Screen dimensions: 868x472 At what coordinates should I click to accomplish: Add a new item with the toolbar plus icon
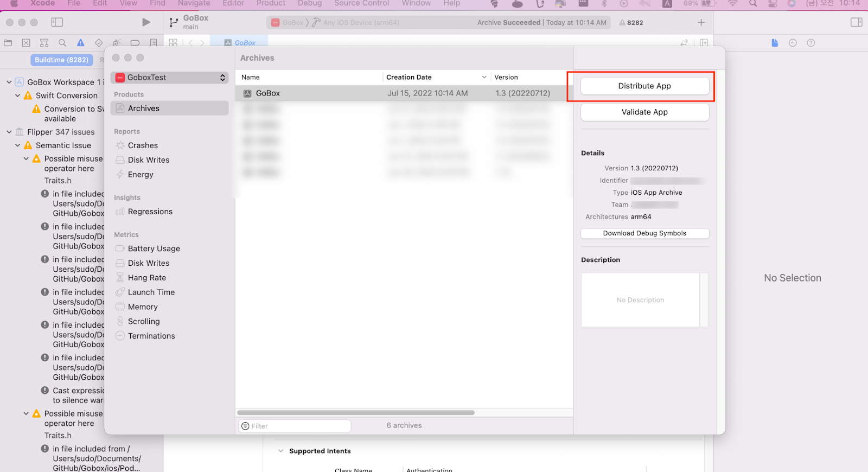tap(701, 22)
